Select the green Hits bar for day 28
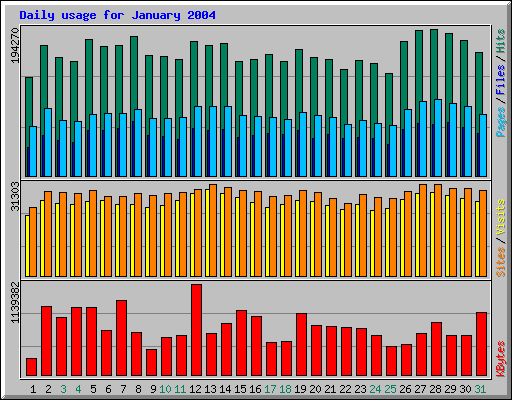The height and width of the screenshot is (400, 512). click(434, 63)
